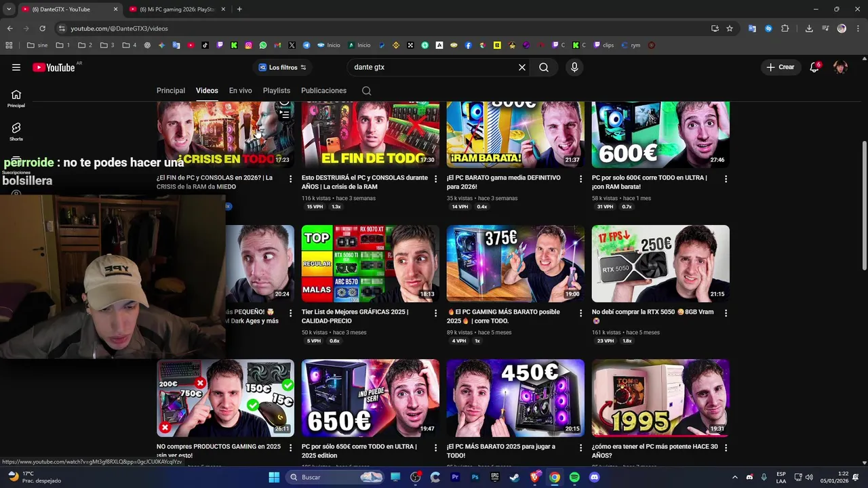868x488 pixels.
Task: Open X (Twitter) bookmark
Action: (x=292, y=45)
